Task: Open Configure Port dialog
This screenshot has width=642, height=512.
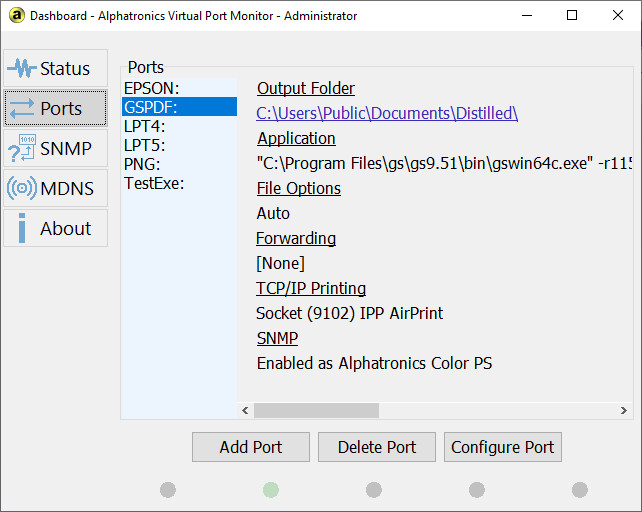Action: click(502, 447)
